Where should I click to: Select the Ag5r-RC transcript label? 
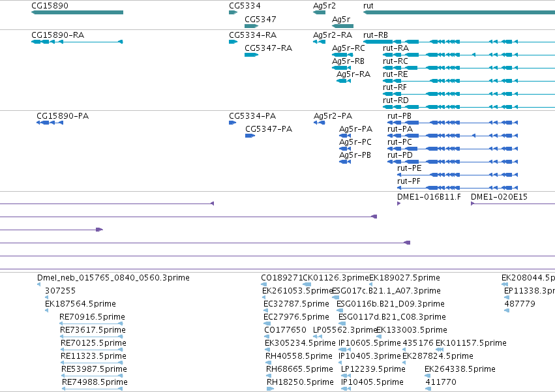coord(348,48)
